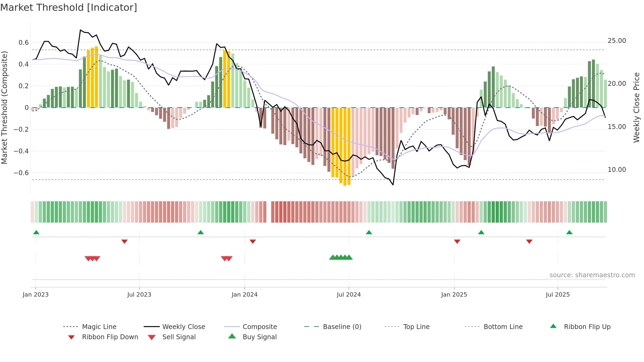
Task: Click the Ribbon Flip Up marker near Oct 2023
Action: (200, 232)
